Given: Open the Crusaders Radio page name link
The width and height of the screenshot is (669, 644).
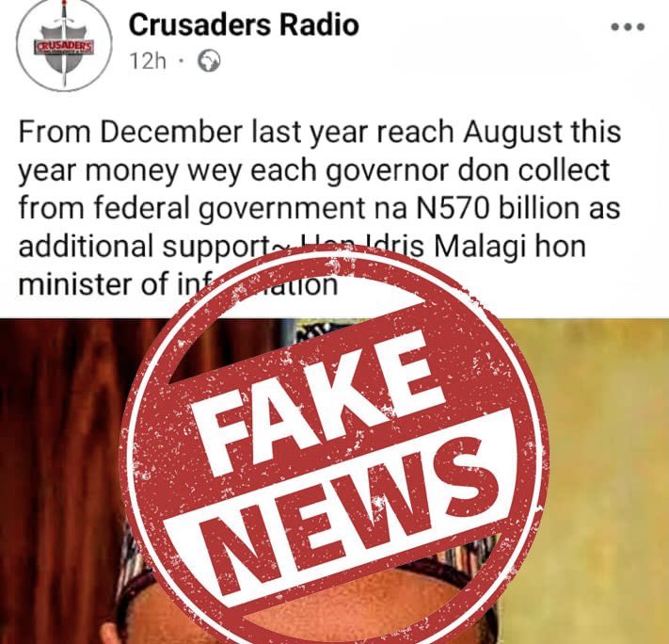Looking at the screenshot, I should point(244,24).
